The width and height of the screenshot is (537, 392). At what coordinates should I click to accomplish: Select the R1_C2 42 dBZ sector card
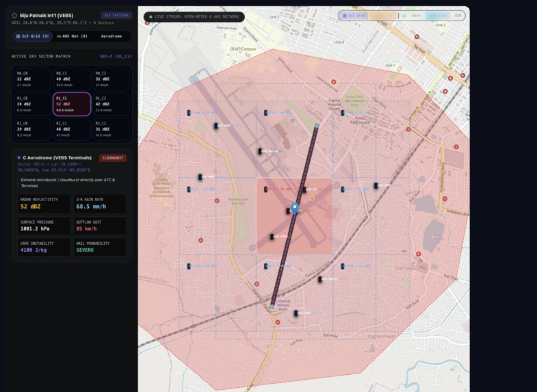pyautogui.click(x=111, y=104)
